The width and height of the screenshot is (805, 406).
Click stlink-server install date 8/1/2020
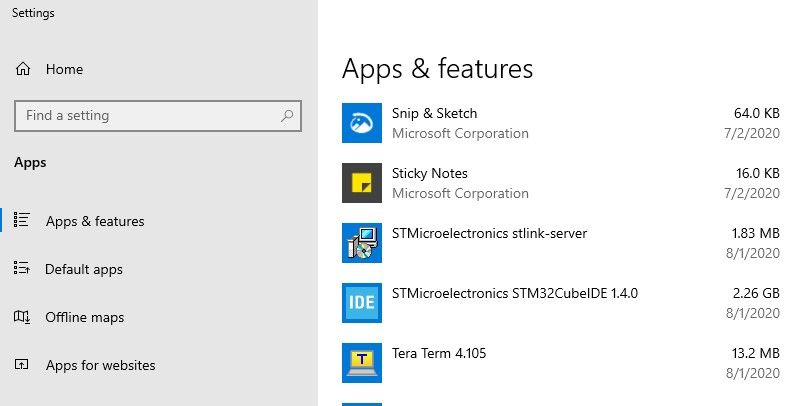tap(753, 253)
